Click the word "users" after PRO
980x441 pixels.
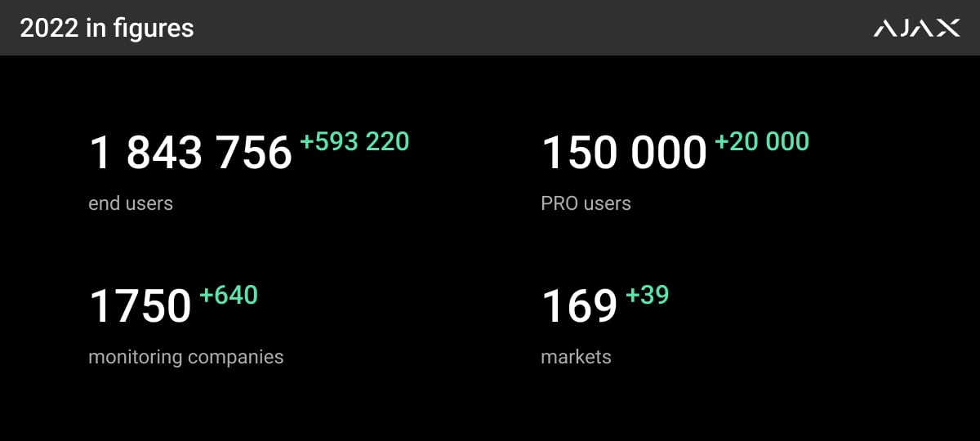608,203
